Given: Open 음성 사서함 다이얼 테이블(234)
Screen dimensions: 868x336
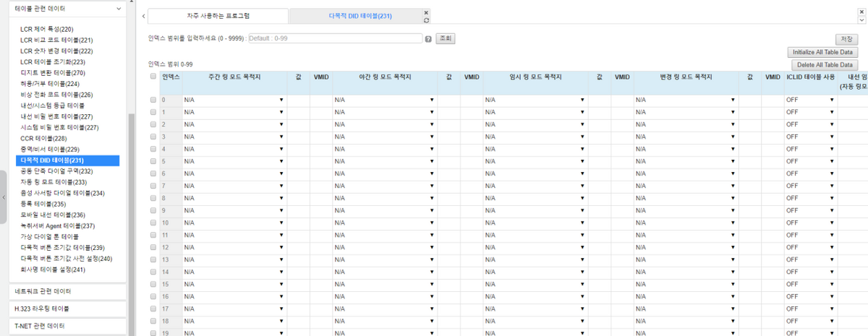Looking at the screenshot, I should [62, 193].
